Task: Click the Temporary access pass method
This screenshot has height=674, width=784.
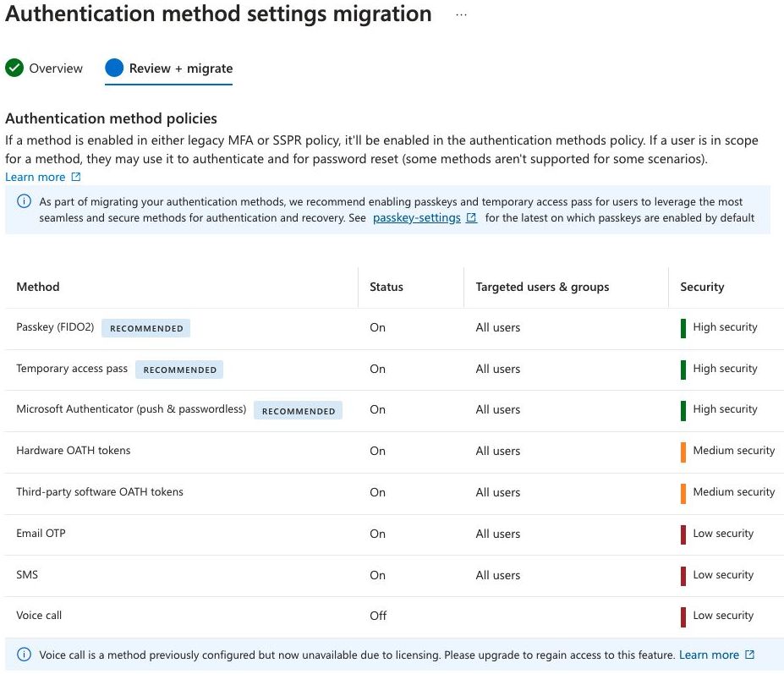Action: click(72, 369)
